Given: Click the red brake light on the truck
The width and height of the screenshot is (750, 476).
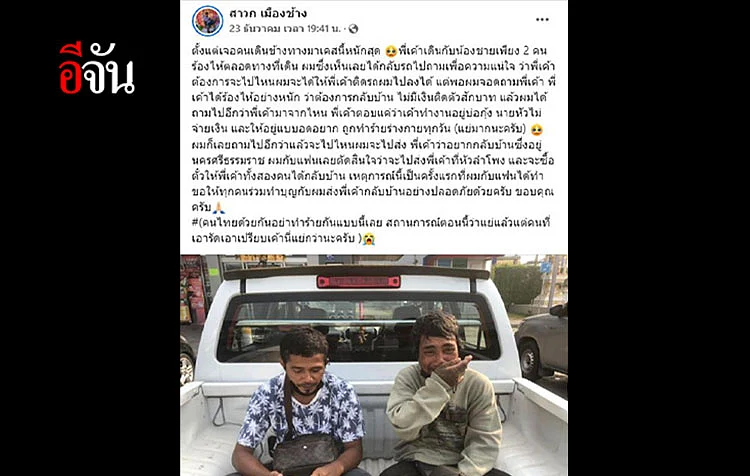Looking at the screenshot, I should click(x=358, y=282).
